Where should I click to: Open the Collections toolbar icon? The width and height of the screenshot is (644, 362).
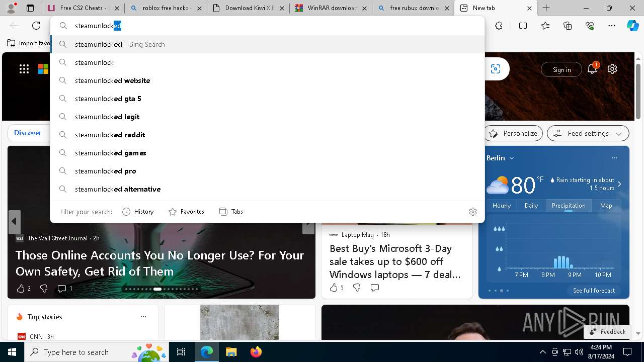tap(568, 26)
